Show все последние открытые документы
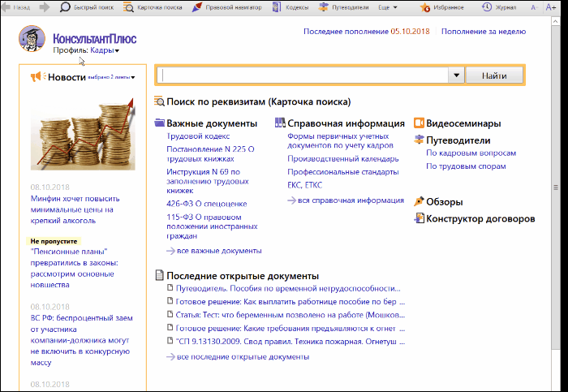 [243, 357]
